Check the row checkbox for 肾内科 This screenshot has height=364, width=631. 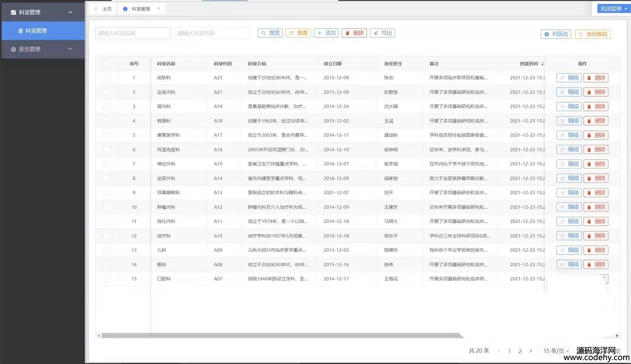[x=107, y=106]
